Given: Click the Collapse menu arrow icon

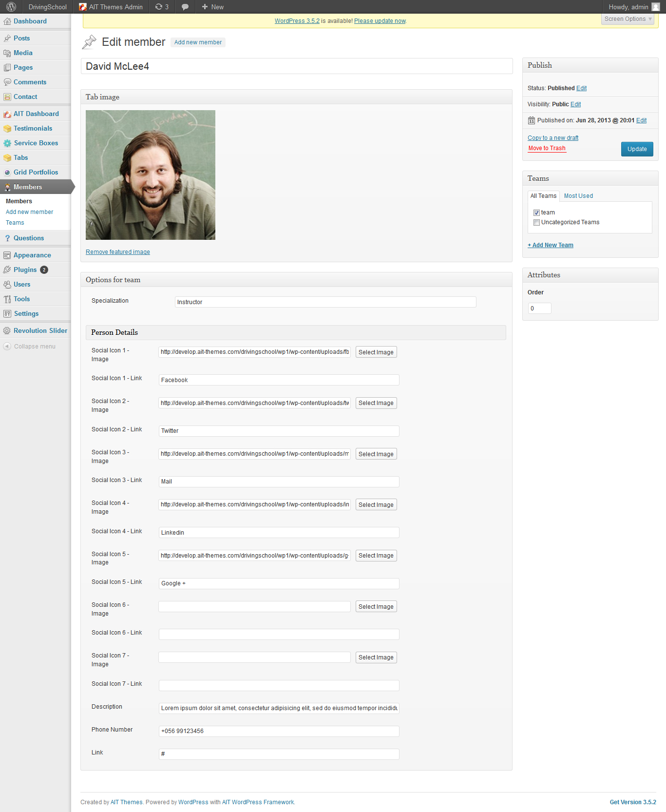Looking at the screenshot, I should (7, 346).
